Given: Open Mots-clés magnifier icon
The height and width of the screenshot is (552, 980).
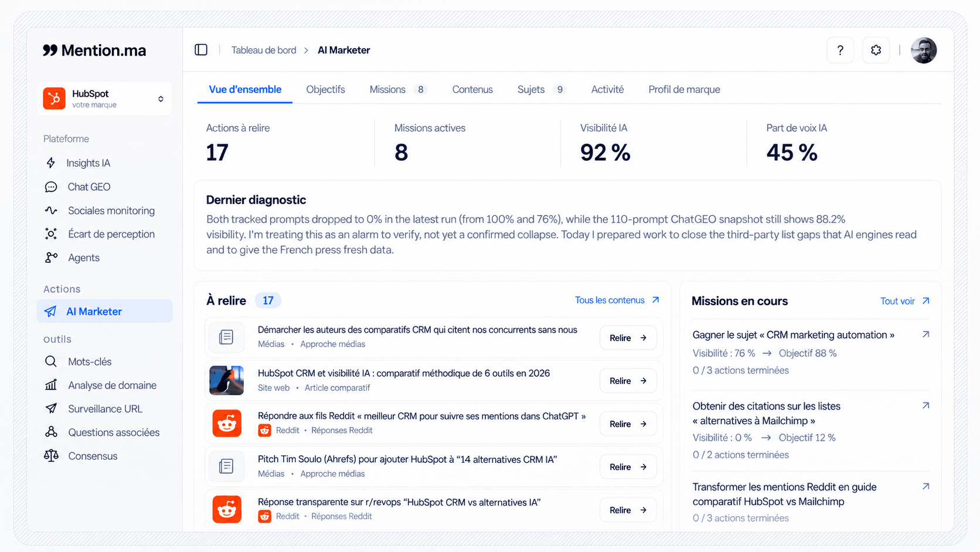Looking at the screenshot, I should (51, 361).
